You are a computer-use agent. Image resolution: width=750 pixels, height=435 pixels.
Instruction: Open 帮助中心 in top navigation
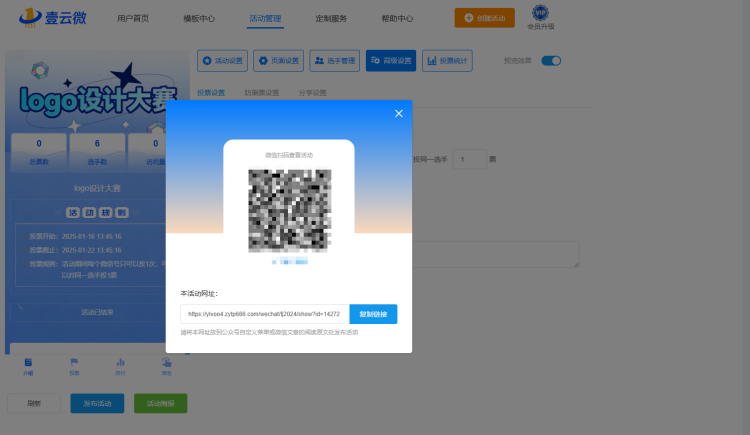pos(397,18)
